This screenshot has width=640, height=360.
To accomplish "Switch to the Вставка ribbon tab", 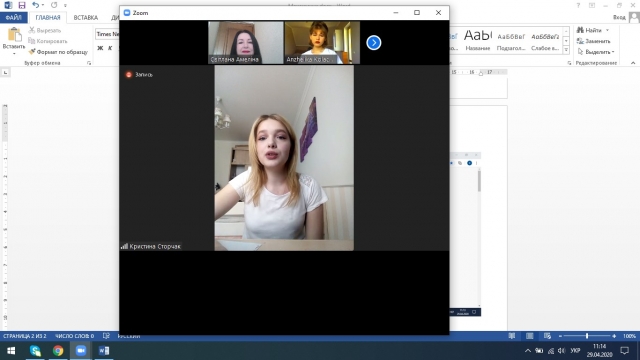I will 86,18.
